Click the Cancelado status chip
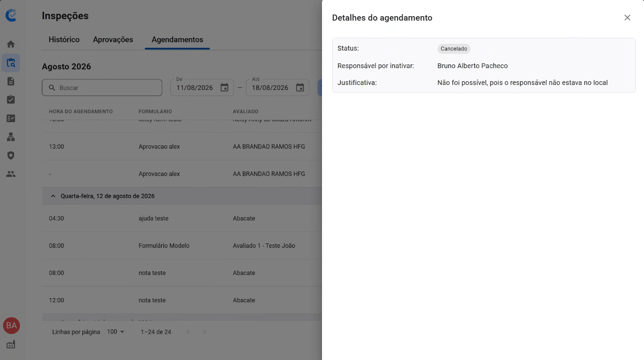644x360 pixels. tap(453, 48)
